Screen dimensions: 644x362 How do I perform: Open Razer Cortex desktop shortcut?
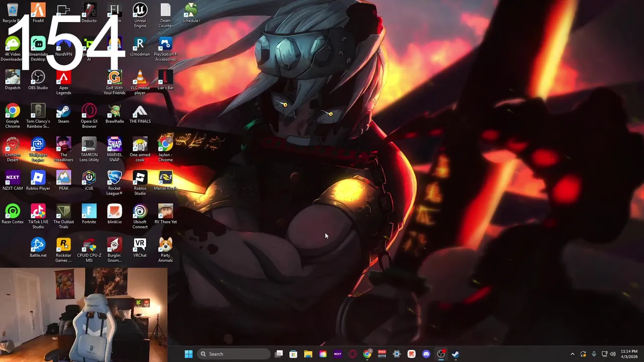coord(13,214)
